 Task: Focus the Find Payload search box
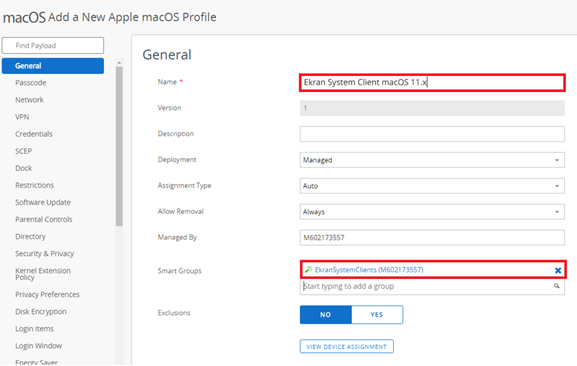click(53, 46)
